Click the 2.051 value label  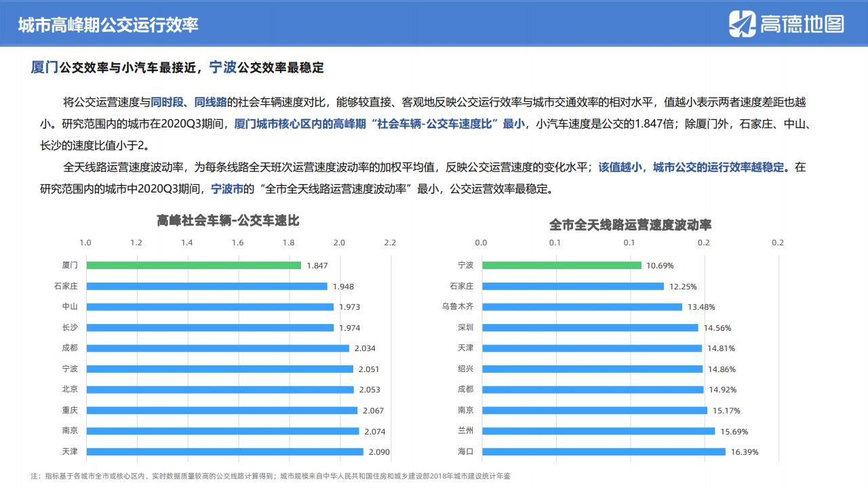pyautogui.click(x=369, y=369)
